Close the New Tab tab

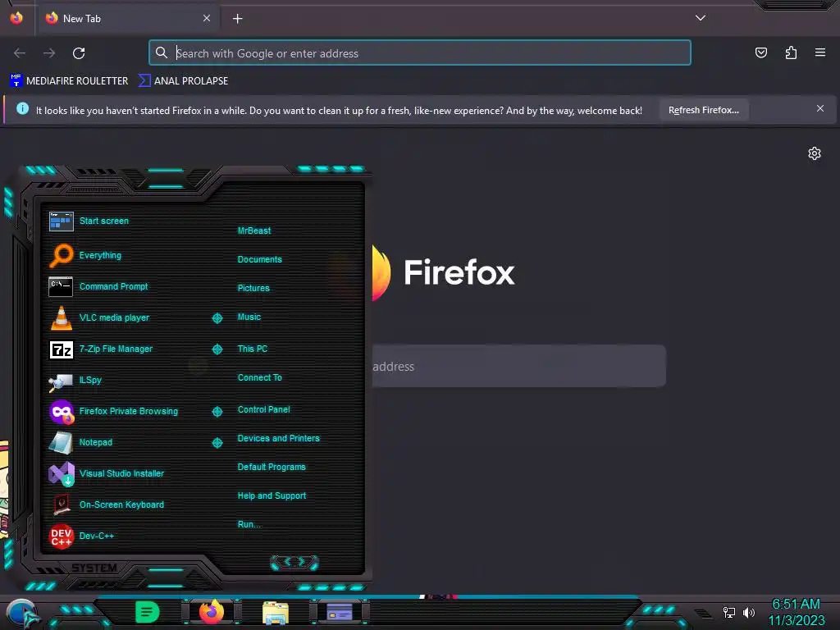tap(207, 18)
